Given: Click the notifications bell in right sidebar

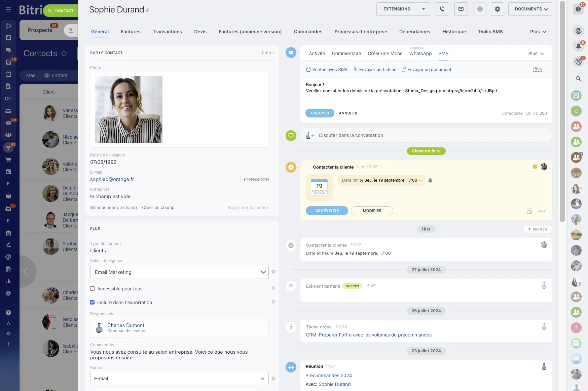Looking at the screenshot, I should click(578, 46).
